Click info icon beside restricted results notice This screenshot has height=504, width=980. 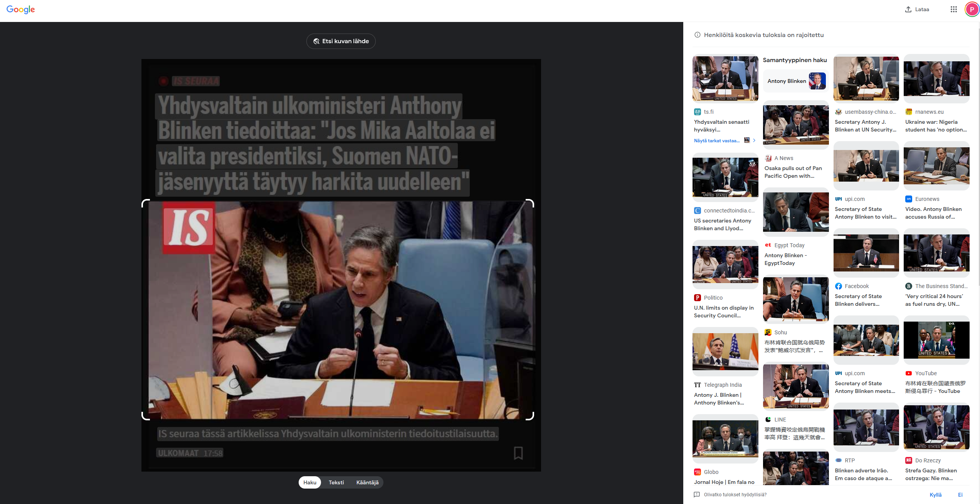pyautogui.click(x=698, y=35)
